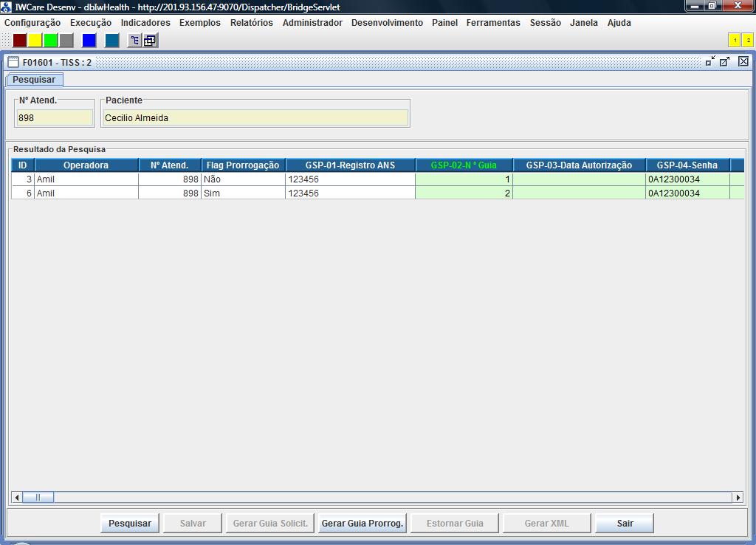Click the bright blue toolbar square
Image resolution: width=756 pixels, height=545 pixels.
89,41
